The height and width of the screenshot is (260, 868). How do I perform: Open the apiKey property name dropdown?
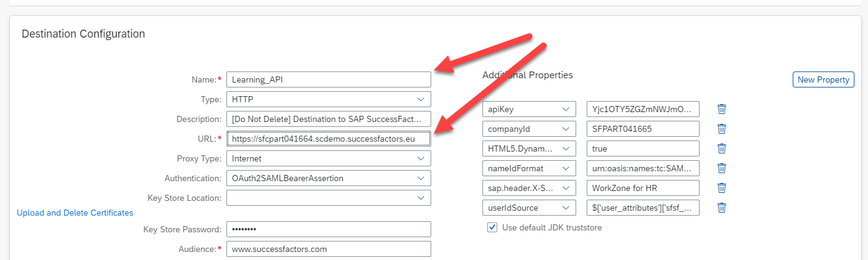tap(566, 109)
